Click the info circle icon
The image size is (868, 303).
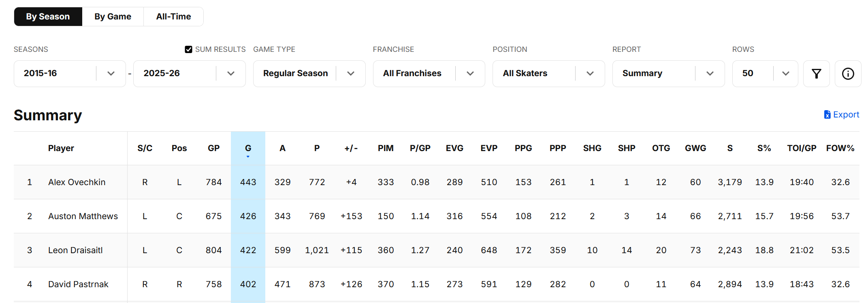coord(848,74)
